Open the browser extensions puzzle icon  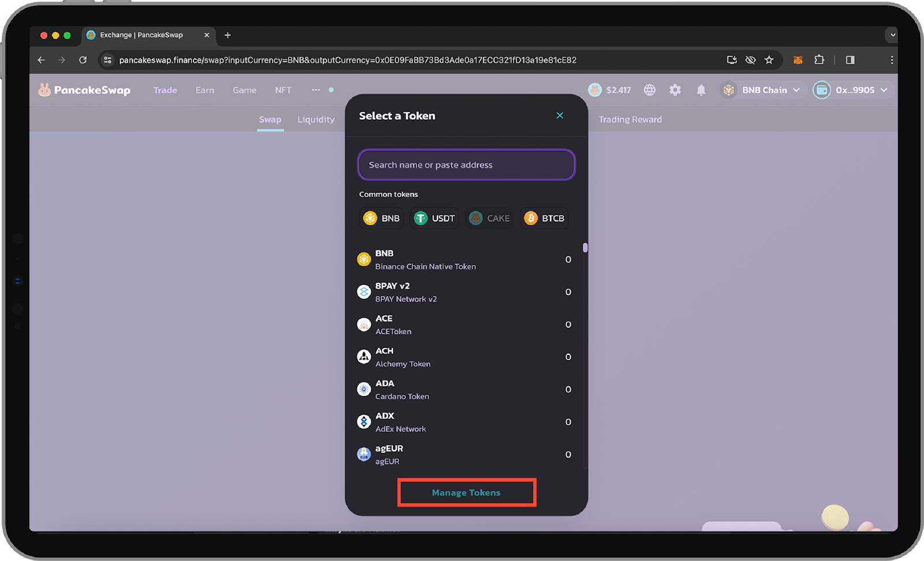click(x=819, y=60)
